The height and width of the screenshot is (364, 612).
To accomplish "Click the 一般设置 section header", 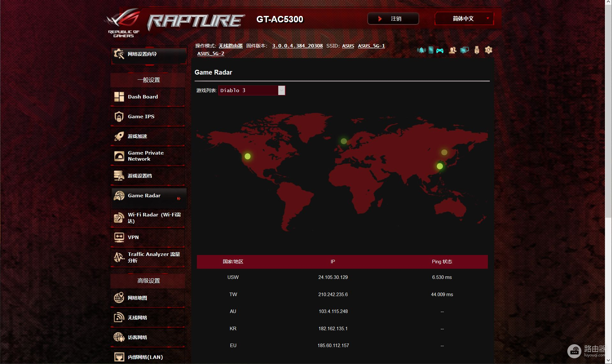I will [148, 80].
